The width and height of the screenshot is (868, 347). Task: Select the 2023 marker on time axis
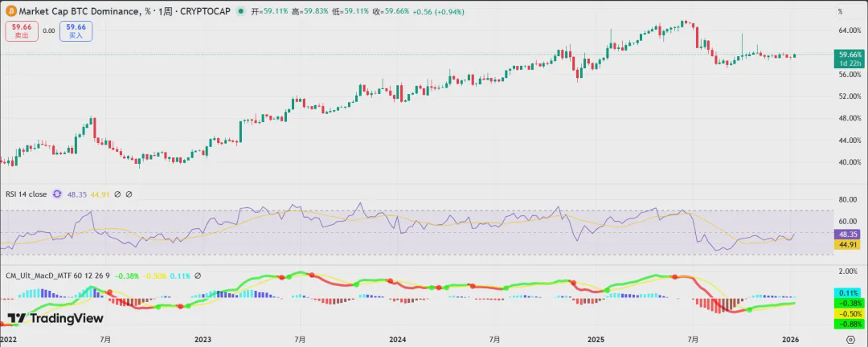(x=203, y=340)
